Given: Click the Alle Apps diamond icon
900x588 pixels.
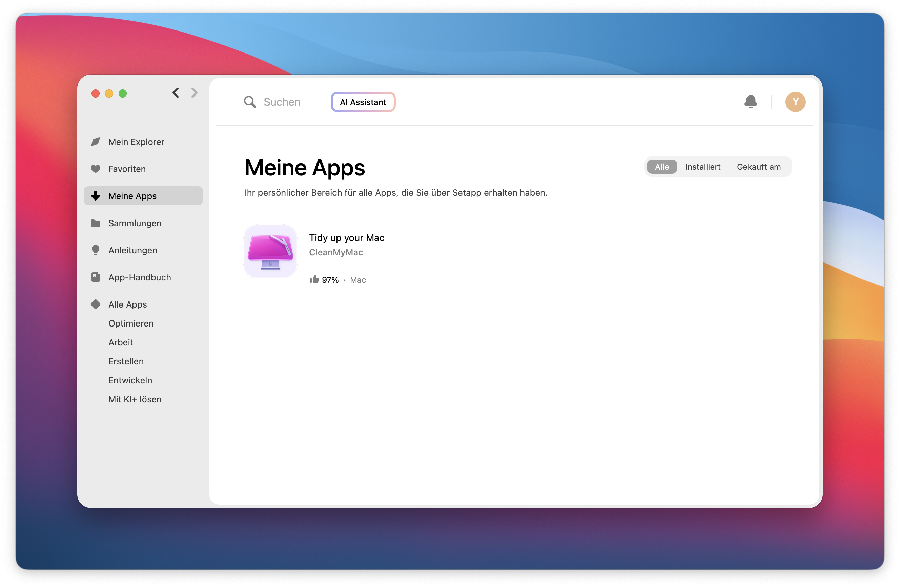Looking at the screenshot, I should 96,304.
